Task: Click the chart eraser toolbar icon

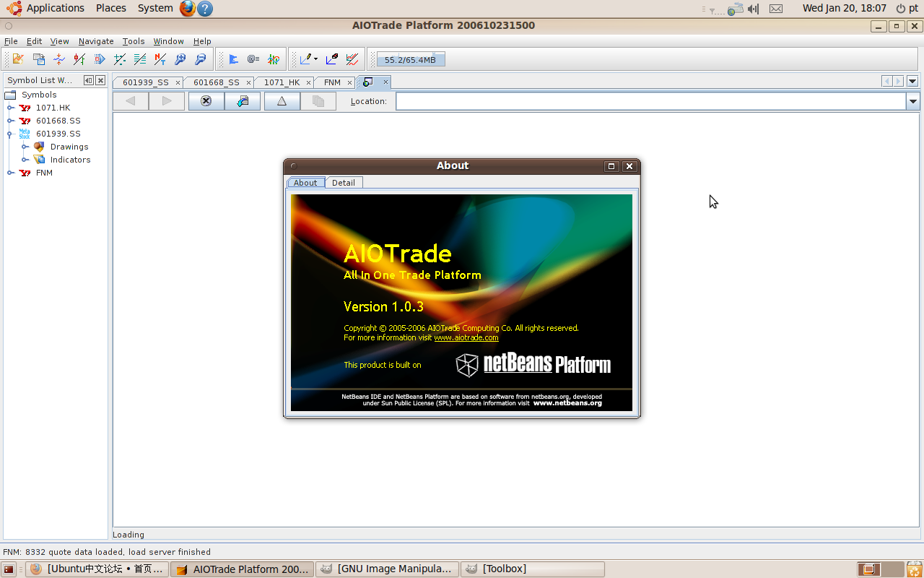Action: coord(332,59)
